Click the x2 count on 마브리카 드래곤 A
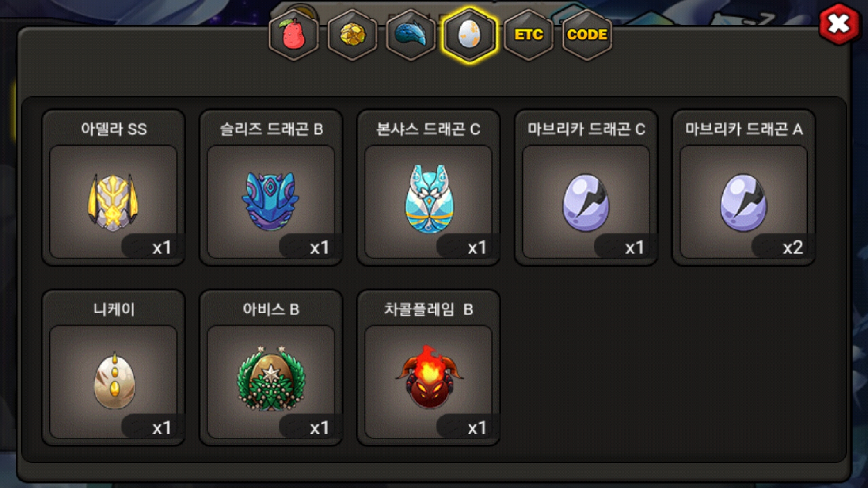The height and width of the screenshot is (488, 868). [793, 248]
